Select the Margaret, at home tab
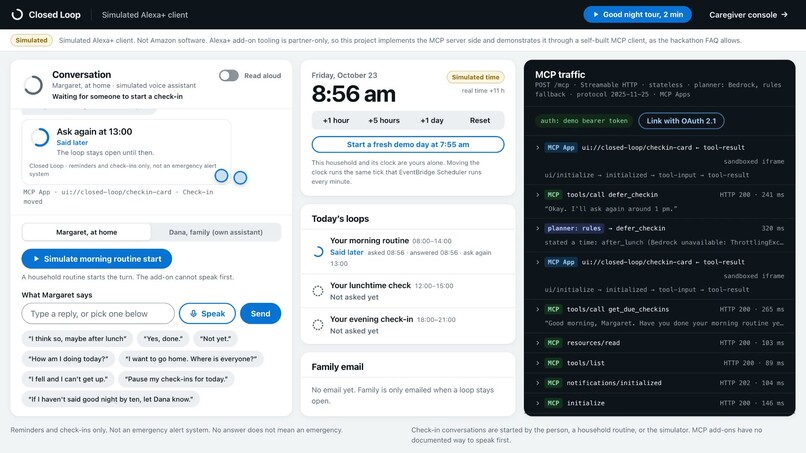This screenshot has width=806, height=453. pos(86,232)
